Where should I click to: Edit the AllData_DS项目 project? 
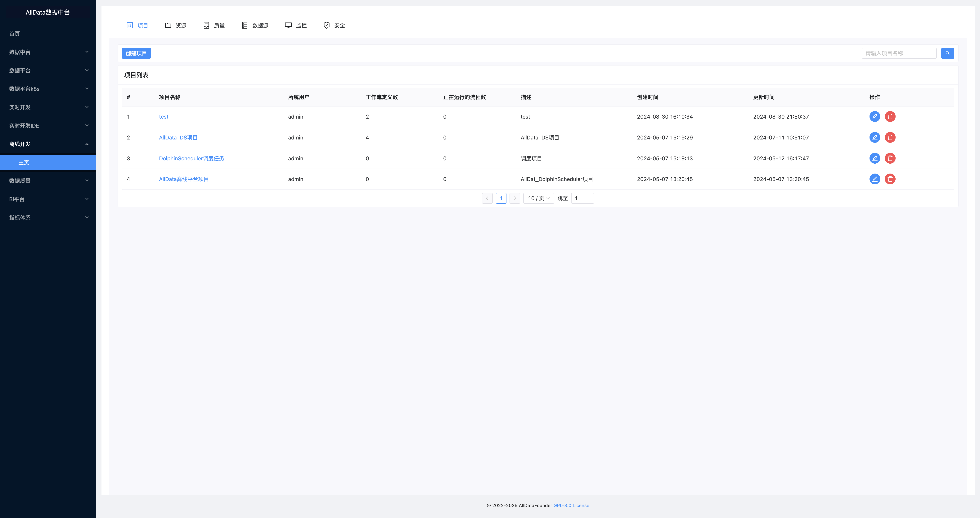(x=875, y=137)
